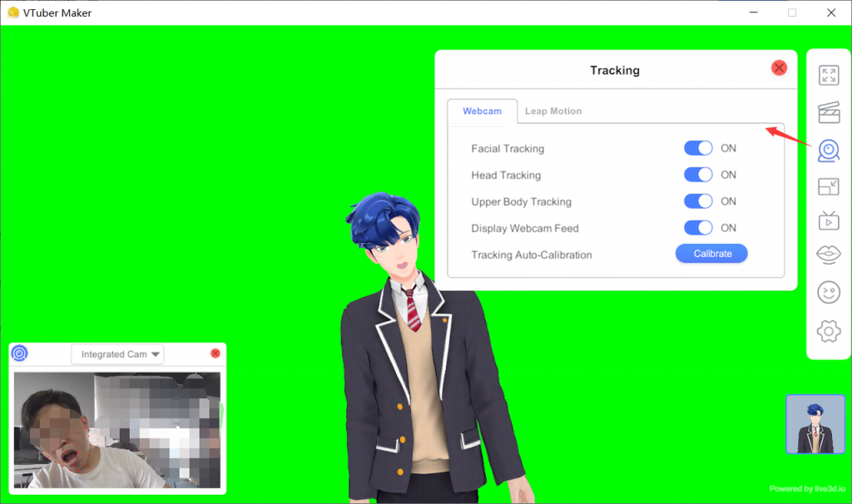This screenshot has height=504, width=852.
Task: Toggle the Display Webcam Feed switch
Action: tap(698, 228)
